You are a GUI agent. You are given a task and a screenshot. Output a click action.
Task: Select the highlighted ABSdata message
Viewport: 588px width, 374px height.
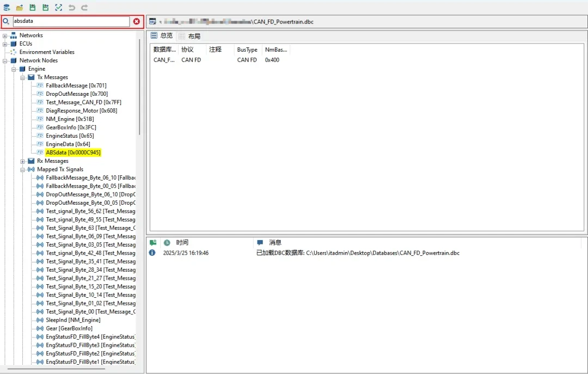[73, 152]
